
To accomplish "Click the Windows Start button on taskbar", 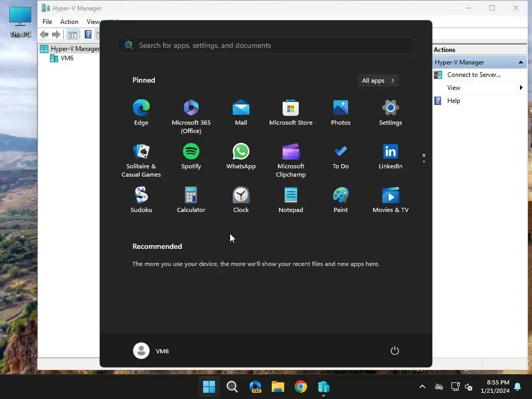I will (x=209, y=387).
